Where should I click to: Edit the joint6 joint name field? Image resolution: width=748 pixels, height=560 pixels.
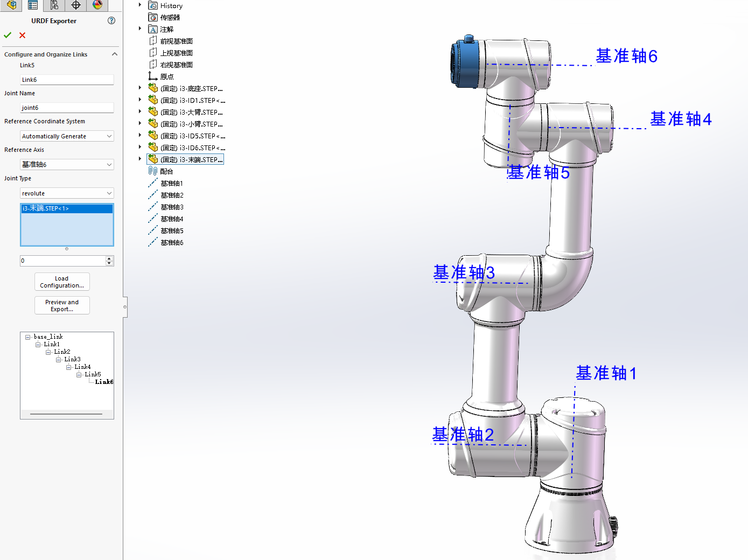coord(67,108)
